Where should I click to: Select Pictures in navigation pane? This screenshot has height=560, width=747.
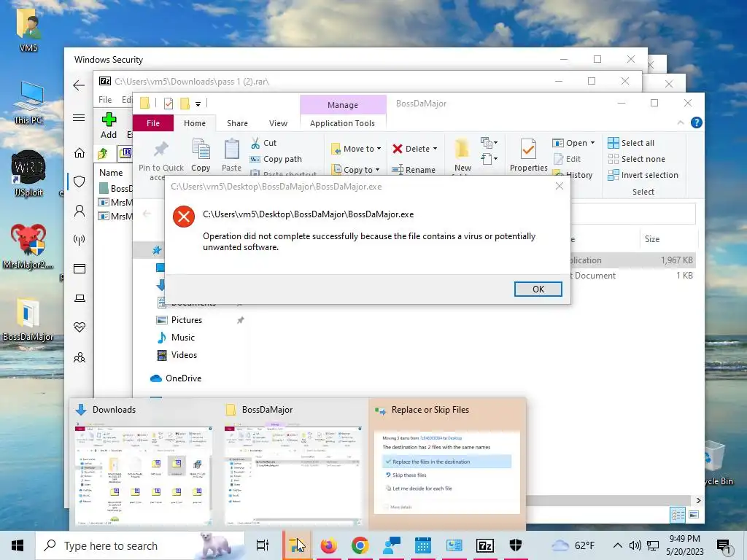pyautogui.click(x=186, y=320)
